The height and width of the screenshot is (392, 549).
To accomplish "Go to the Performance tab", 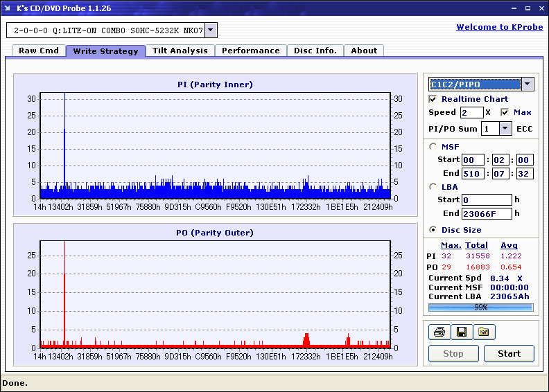I will click(250, 51).
